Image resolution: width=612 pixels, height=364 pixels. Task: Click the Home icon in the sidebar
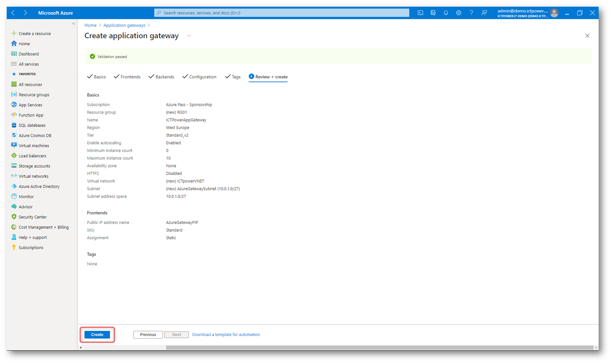coord(14,43)
